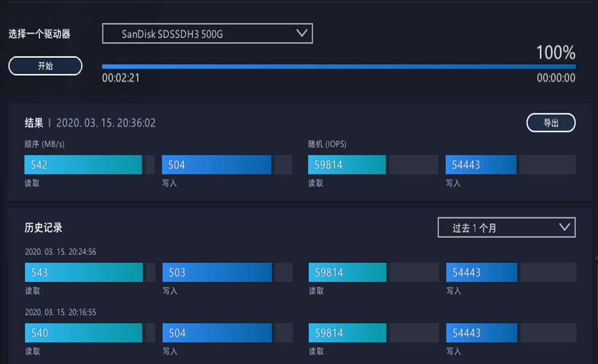Click the drive dropdown chevron arrow
This screenshot has height=364, width=598.
(x=301, y=33)
